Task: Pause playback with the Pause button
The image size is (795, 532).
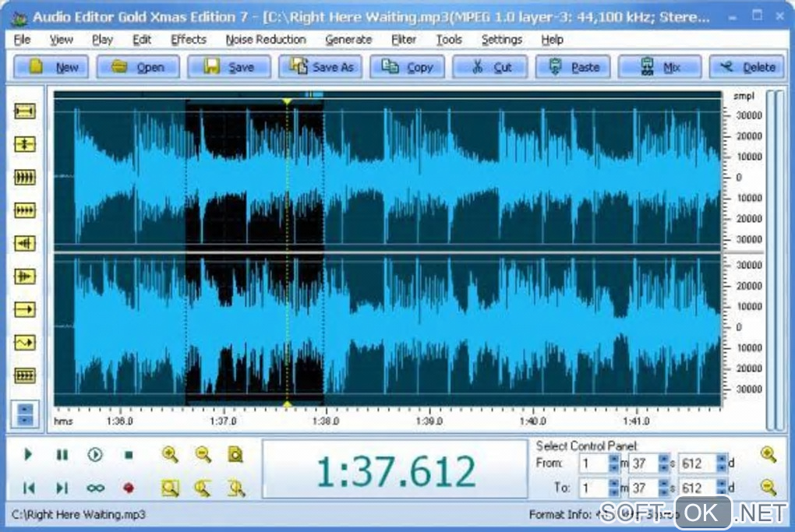Action: (x=62, y=454)
